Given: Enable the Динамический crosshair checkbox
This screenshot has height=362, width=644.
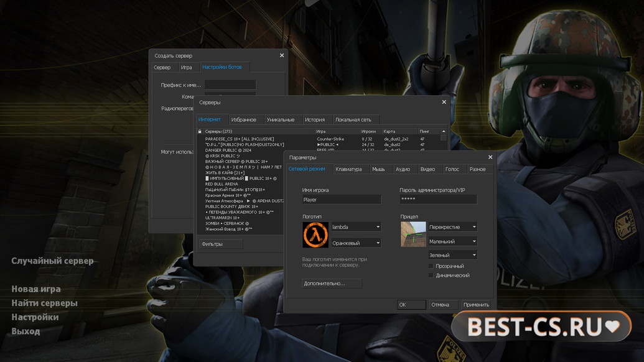Looking at the screenshot, I should click(x=431, y=276).
